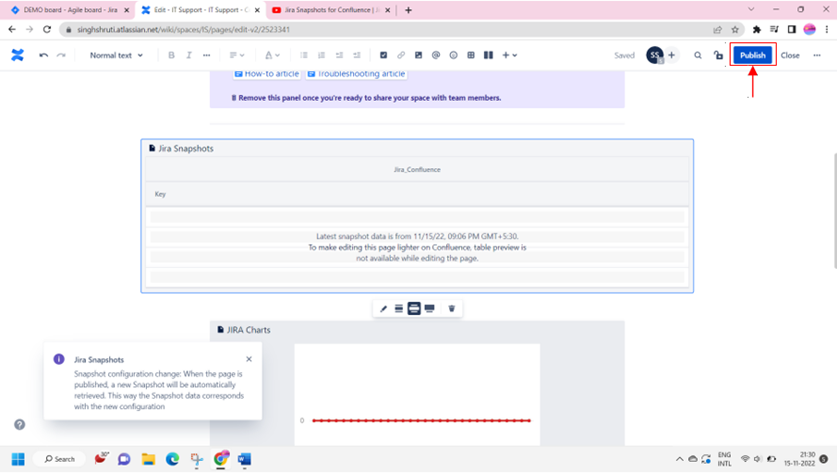Open more text formatting options
Image resolution: width=837 pixels, height=473 pixels.
point(207,55)
